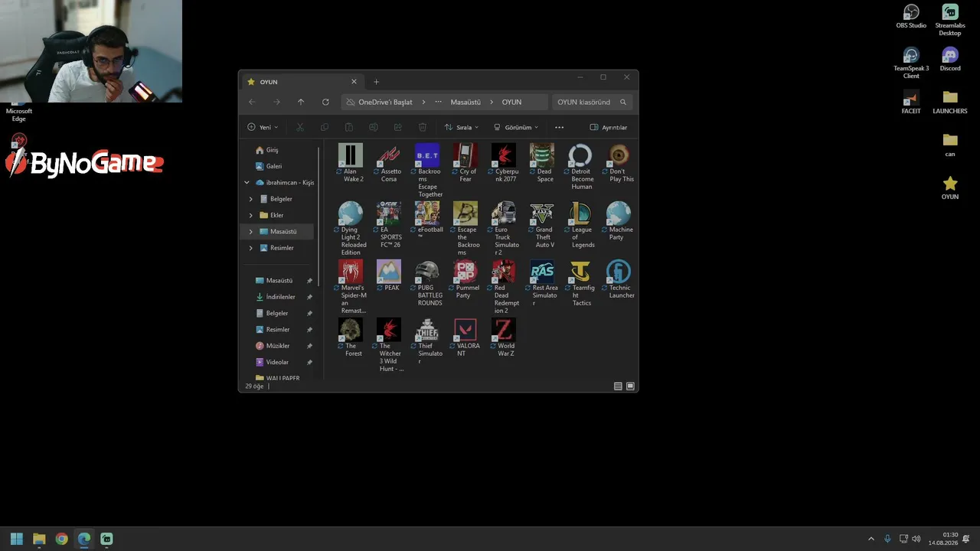
Task: Click the Machine Party icon
Action: pyautogui.click(x=619, y=214)
